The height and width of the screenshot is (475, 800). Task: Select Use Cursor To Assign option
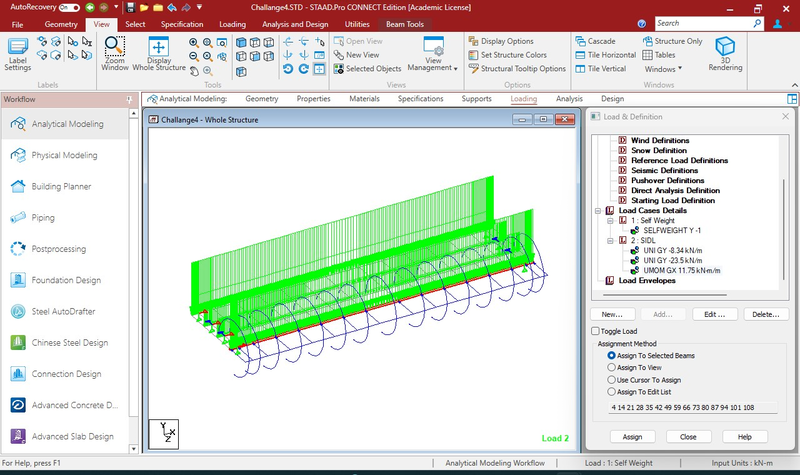[x=612, y=380]
